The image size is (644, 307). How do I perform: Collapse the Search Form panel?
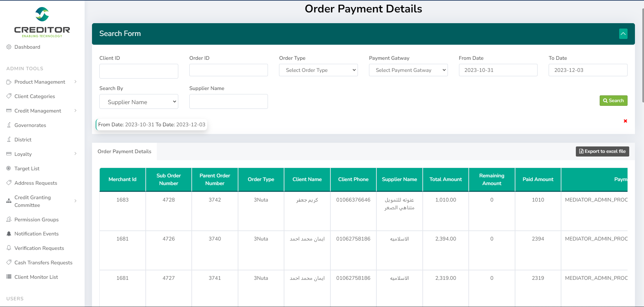pos(623,34)
